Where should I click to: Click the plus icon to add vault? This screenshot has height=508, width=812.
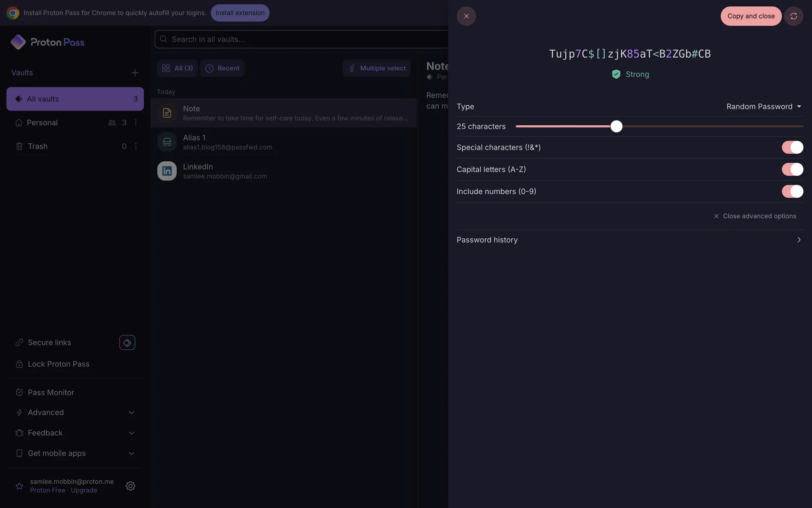[x=135, y=73]
